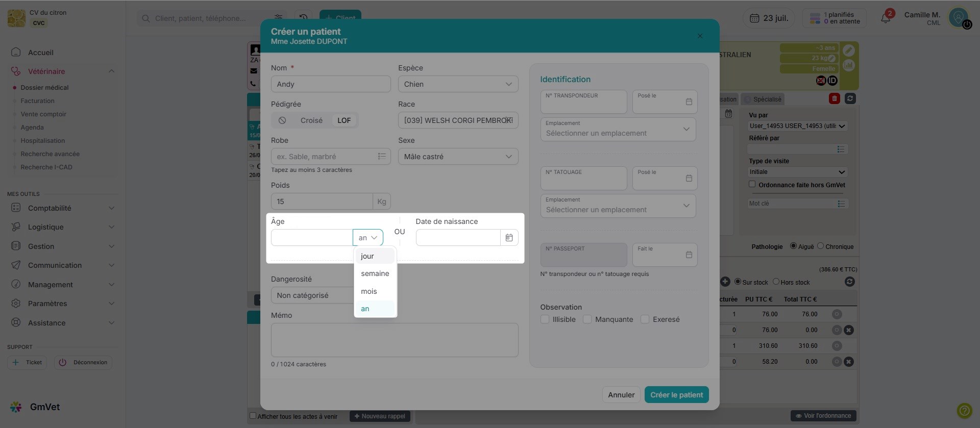
Task: Choose 'semaine' in age unit list
Action: (x=375, y=273)
